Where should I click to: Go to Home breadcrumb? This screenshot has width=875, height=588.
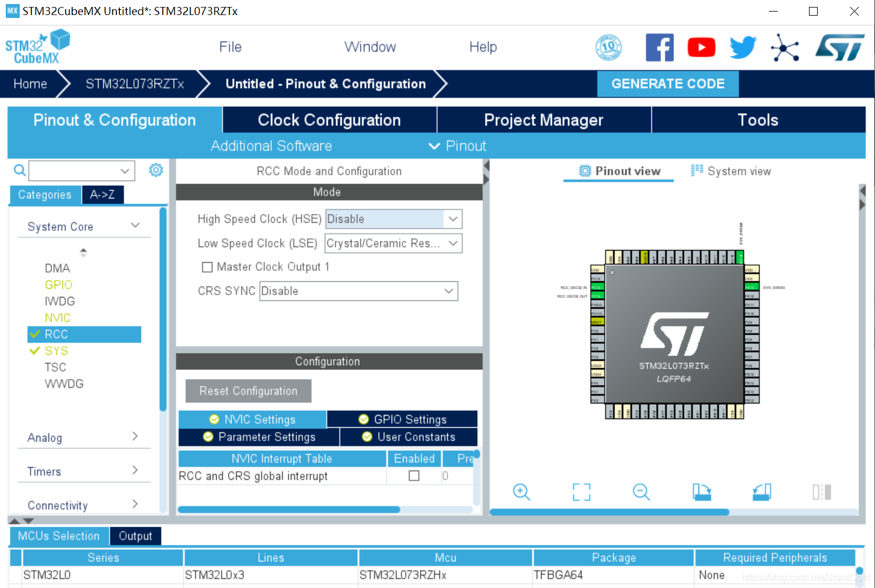30,84
